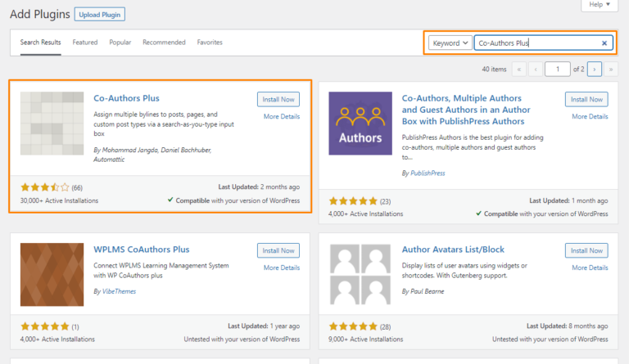Click the Author Avatars gray avatar icon
This screenshot has width=629, height=364.
[x=360, y=275]
